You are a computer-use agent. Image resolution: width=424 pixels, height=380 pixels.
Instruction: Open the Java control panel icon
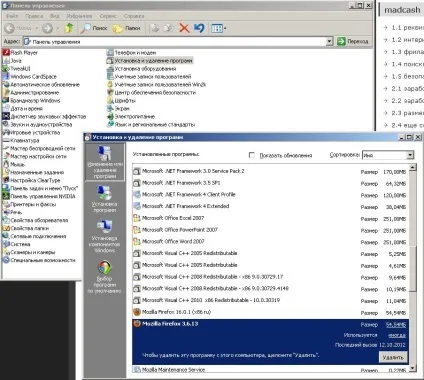tap(12, 61)
